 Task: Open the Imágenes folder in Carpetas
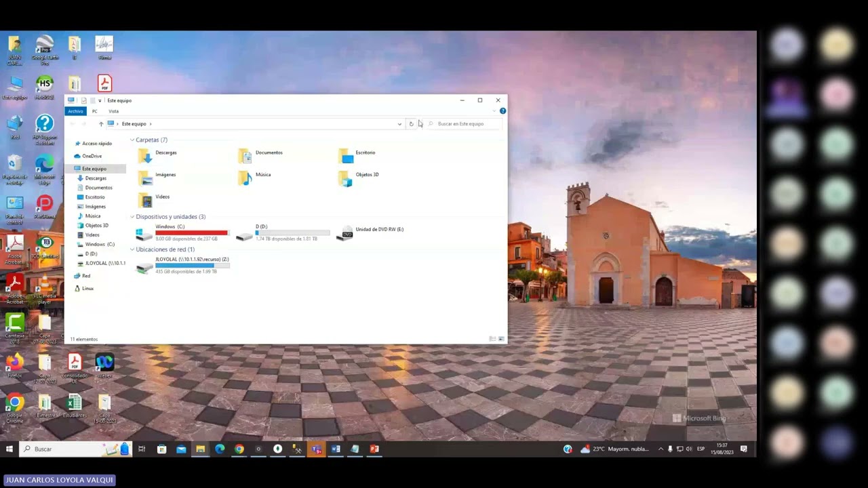tap(157, 178)
